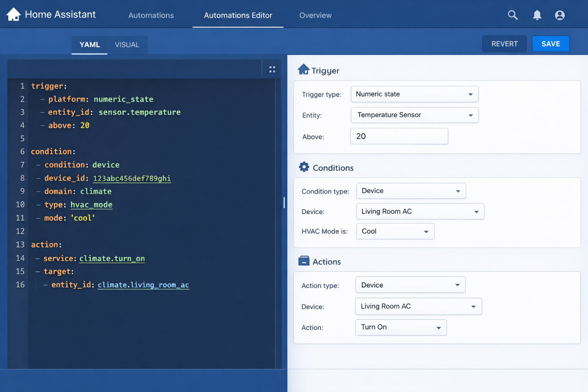
Task: Open the Action type Device dropdown
Action: tap(410, 285)
